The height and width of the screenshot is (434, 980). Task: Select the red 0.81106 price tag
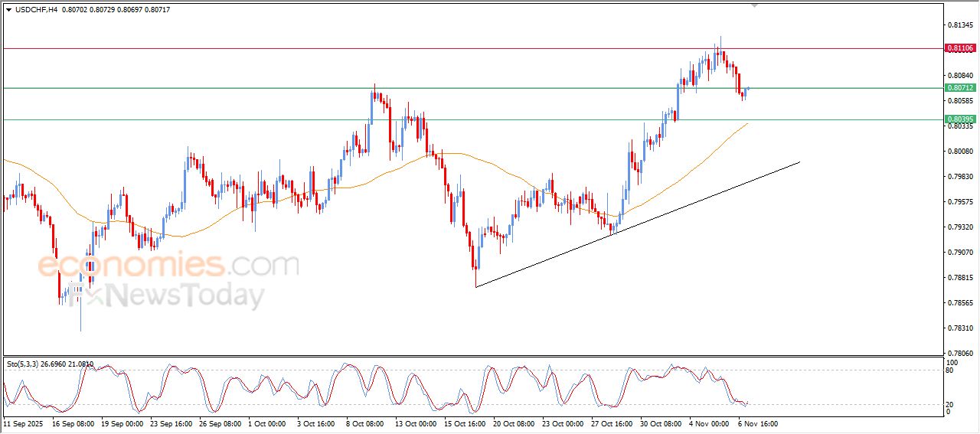[960, 48]
